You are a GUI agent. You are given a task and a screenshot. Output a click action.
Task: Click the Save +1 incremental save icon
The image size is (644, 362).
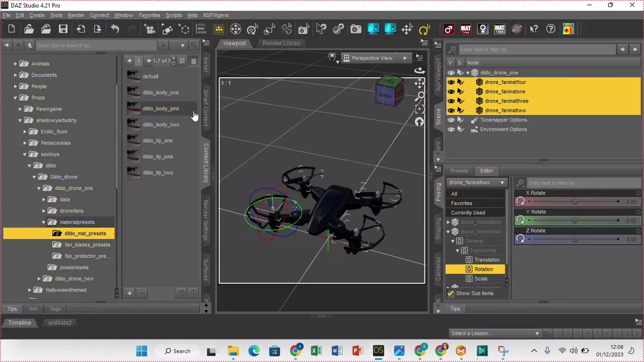(568, 29)
